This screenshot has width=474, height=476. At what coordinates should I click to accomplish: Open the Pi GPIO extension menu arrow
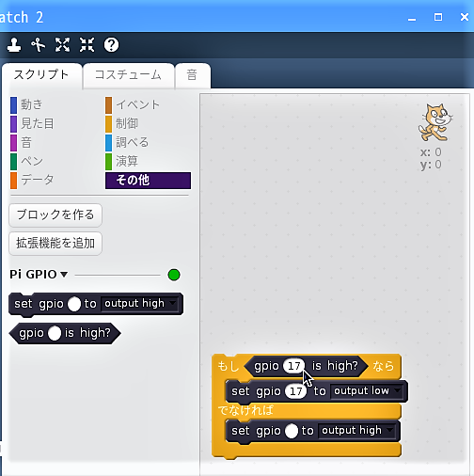[64, 275]
